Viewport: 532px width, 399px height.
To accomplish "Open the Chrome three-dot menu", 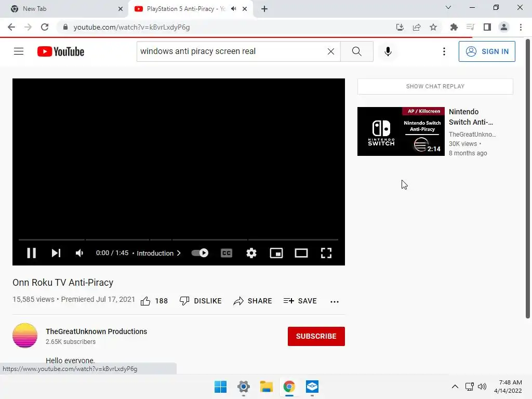I will [521, 27].
